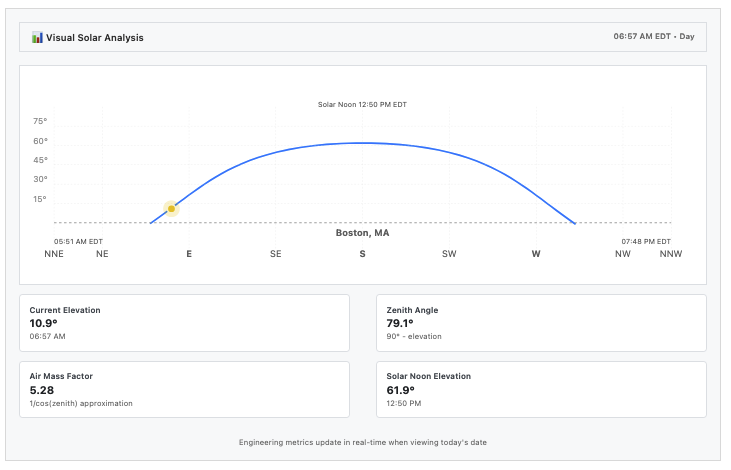
Task: Click the 5.28 air mass value
Action: [x=41, y=390]
